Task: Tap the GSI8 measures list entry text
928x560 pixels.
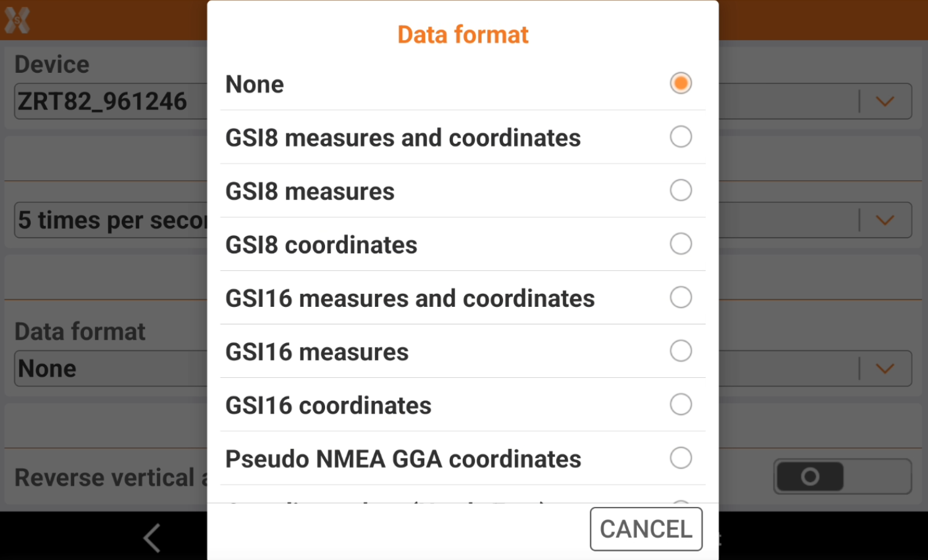Action: tap(310, 191)
